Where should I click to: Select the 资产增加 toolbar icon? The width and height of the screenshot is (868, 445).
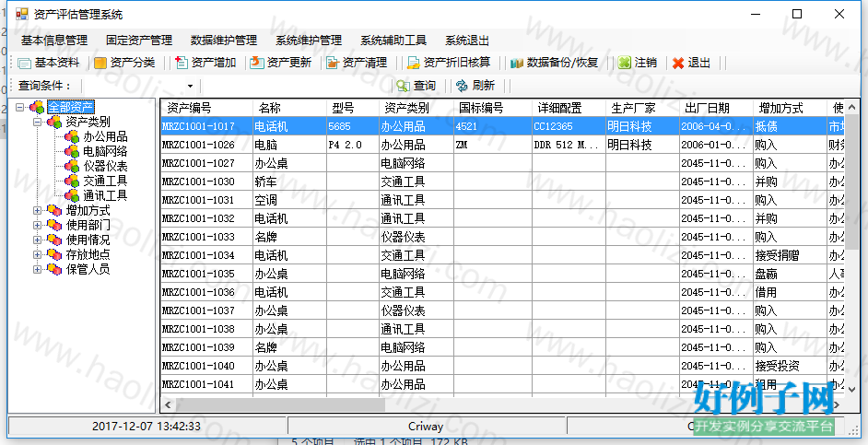point(181,63)
